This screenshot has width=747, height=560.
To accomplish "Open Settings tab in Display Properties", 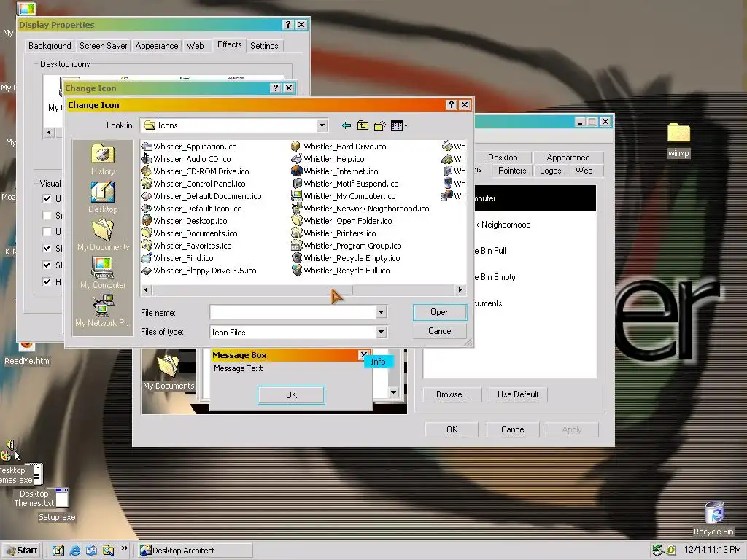I will coord(264,46).
